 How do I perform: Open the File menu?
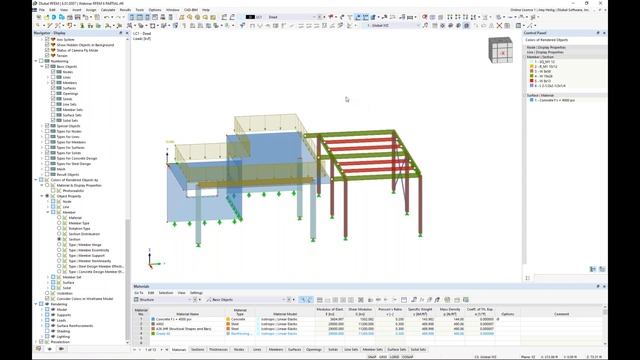click(x=42, y=10)
